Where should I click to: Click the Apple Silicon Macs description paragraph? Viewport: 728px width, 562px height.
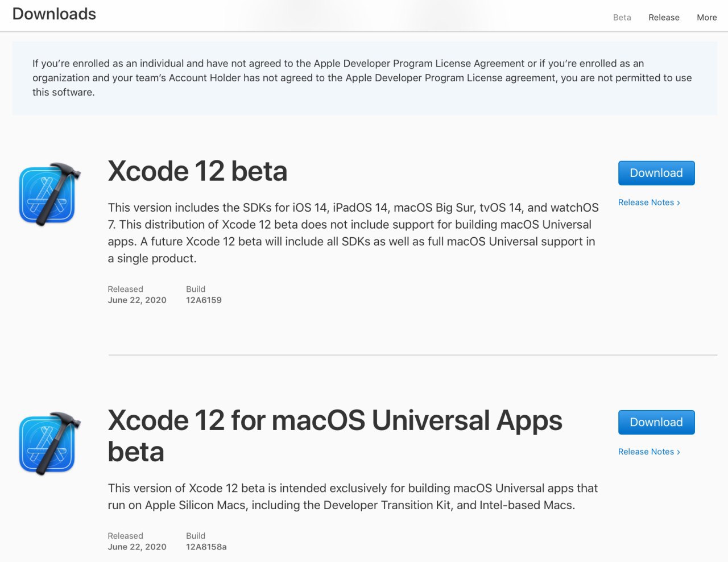(353, 497)
